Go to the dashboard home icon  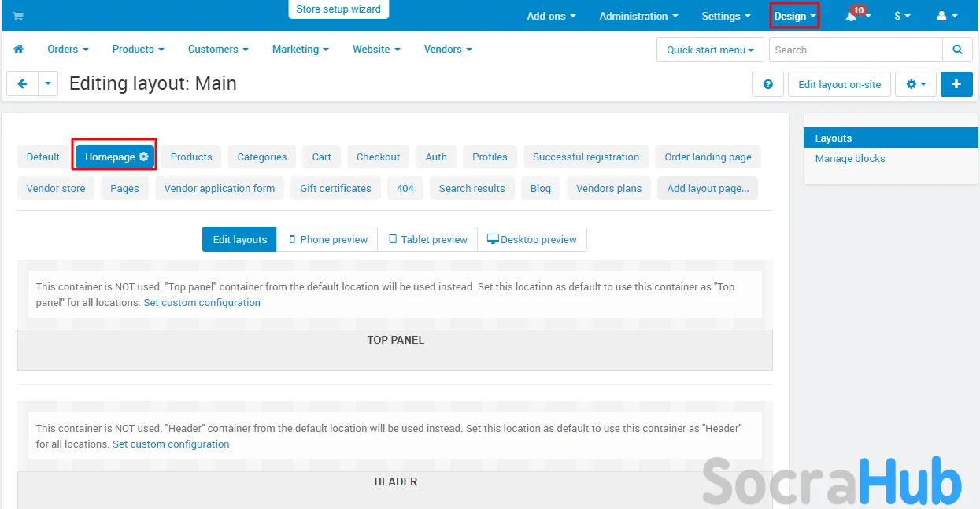tap(19, 49)
